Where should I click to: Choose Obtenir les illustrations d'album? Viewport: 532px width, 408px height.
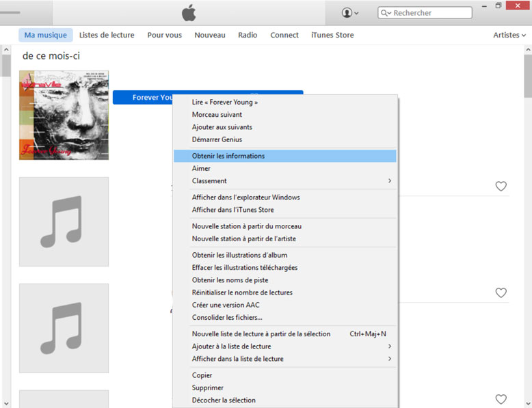click(285, 255)
